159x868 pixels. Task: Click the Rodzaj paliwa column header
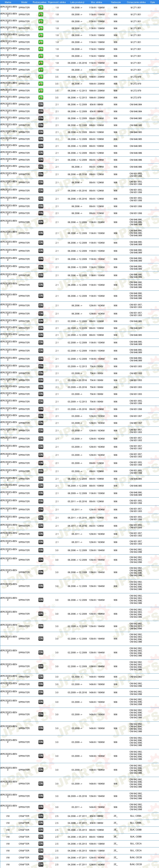pyautogui.click(x=39, y=2)
